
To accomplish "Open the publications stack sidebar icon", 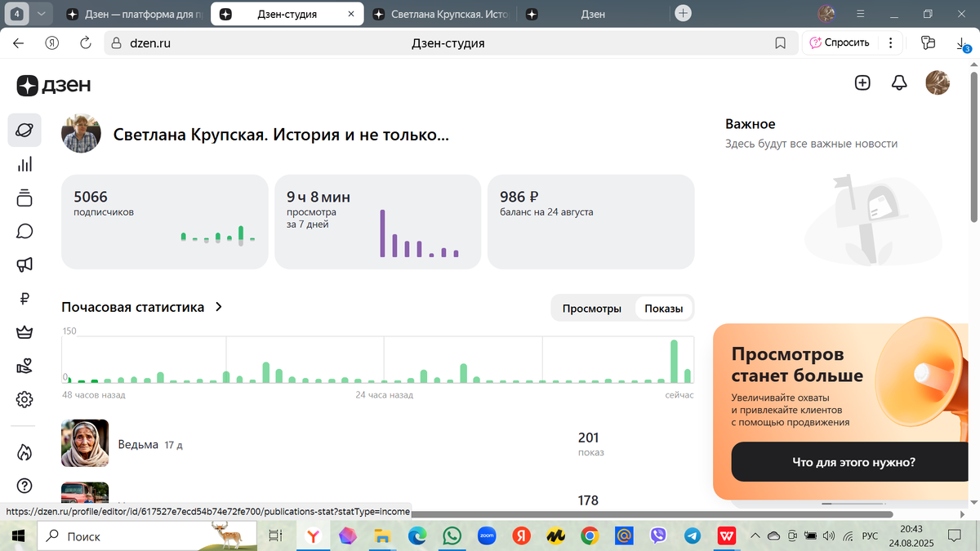I will (24, 198).
